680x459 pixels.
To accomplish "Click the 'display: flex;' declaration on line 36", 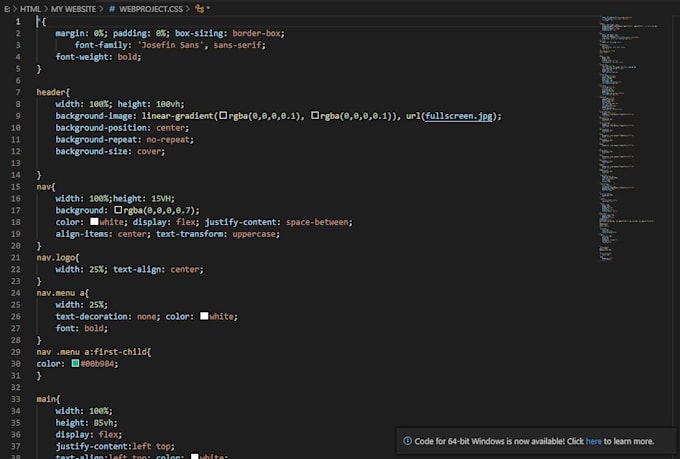I will pyautogui.click(x=89, y=434).
